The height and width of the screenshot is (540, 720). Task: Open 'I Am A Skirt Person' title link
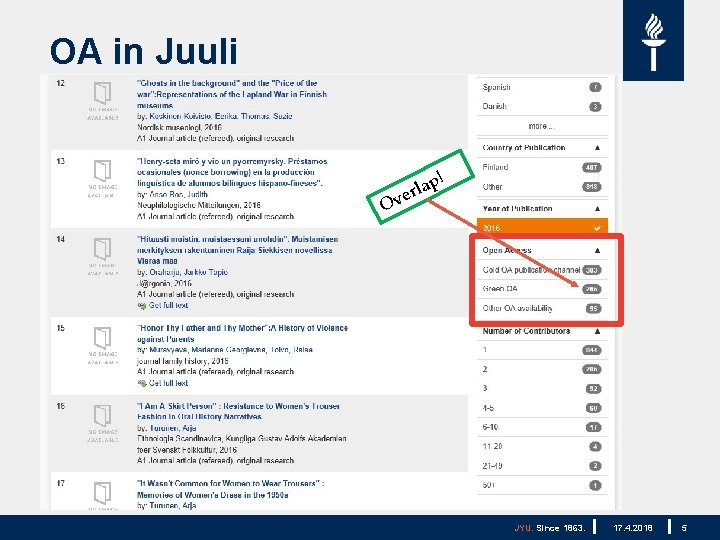(238, 411)
